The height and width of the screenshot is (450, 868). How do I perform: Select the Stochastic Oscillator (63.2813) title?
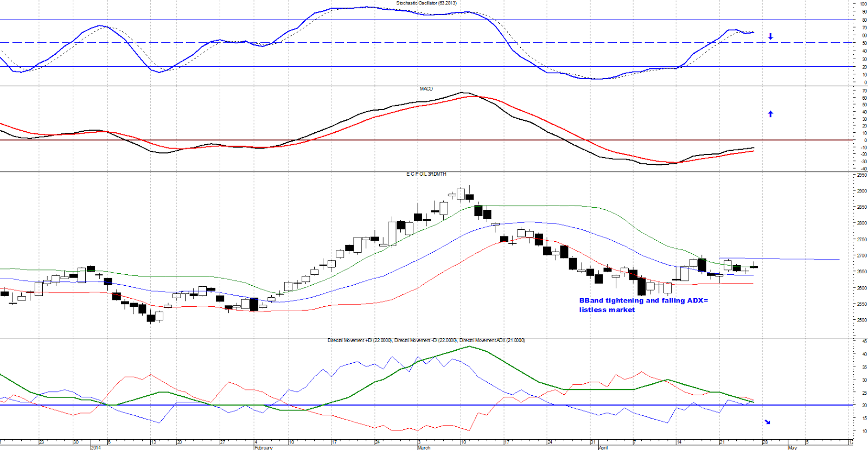[x=426, y=3]
